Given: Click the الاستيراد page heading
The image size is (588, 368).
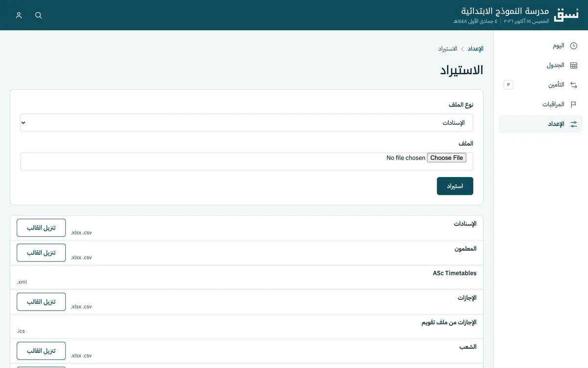Looking at the screenshot, I should click(462, 70).
